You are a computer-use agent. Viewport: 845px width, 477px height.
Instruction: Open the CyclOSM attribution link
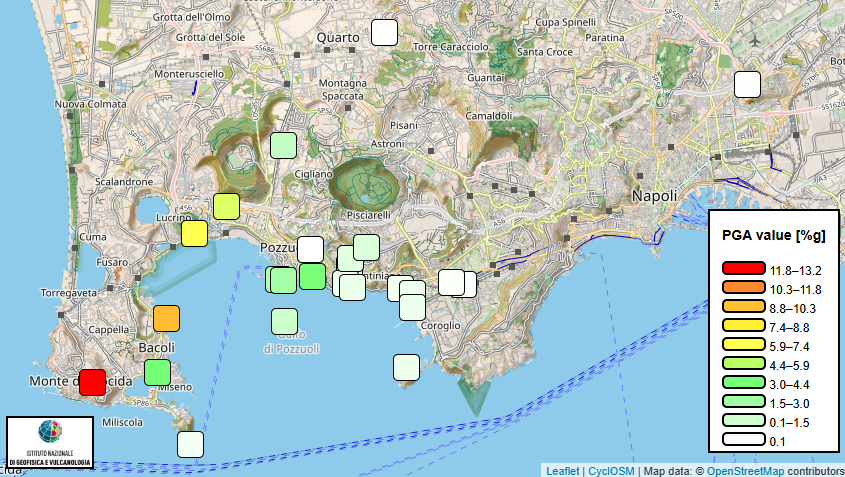coord(611,471)
